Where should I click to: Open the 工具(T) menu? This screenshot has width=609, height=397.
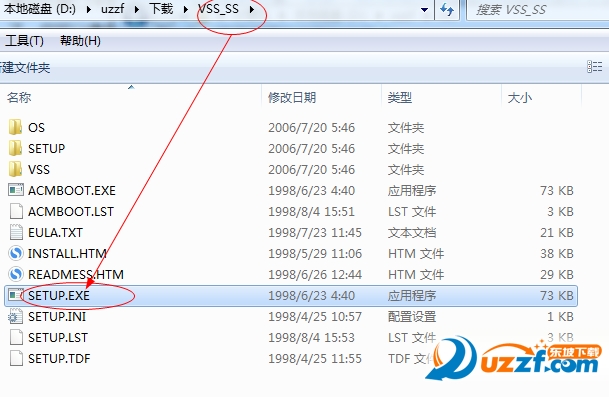tap(24, 41)
